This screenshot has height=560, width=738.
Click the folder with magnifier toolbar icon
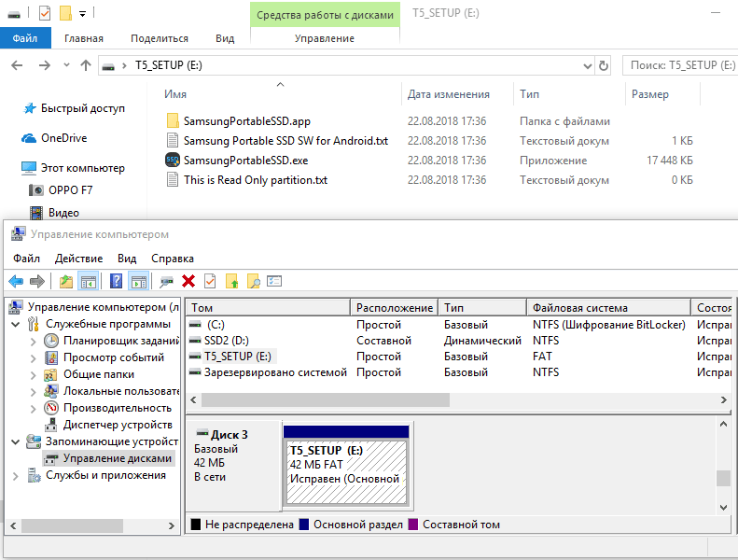[253, 281]
